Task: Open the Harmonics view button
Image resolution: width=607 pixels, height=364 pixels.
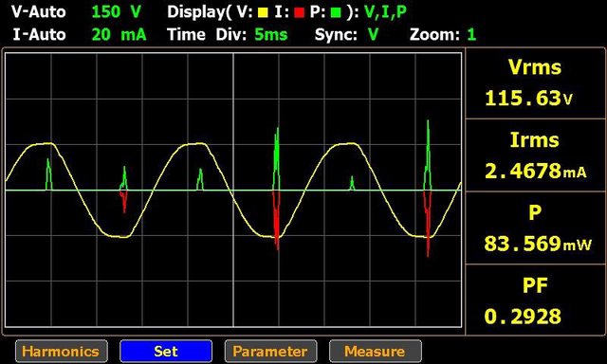Action: coord(62,352)
